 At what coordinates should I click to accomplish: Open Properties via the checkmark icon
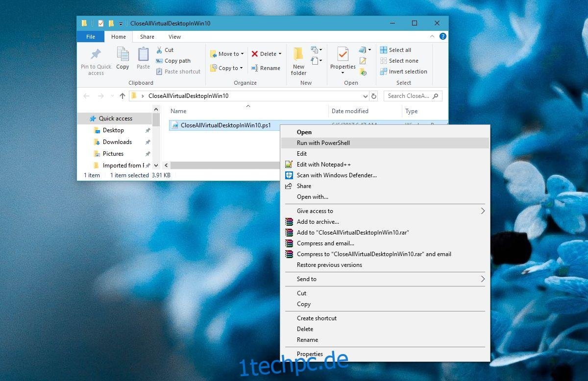(x=343, y=54)
